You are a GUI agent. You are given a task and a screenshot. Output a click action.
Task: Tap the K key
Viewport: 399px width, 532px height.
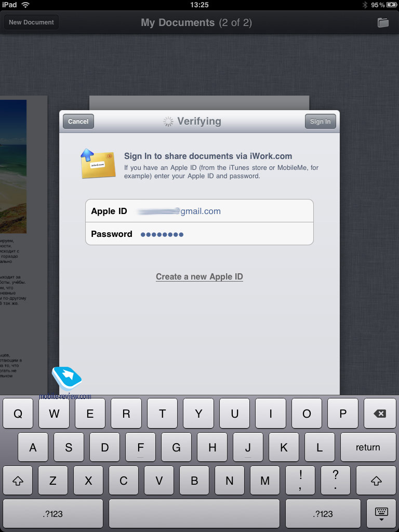[284, 447]
